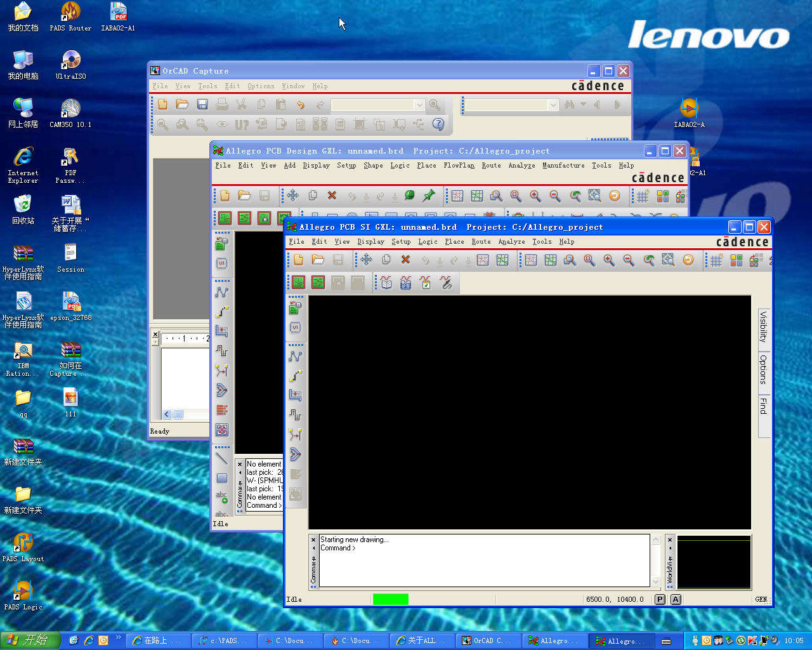This screenshot has width=812, height=650.
Task: Click Zoom In icon in Allegro PCB Design toolbar
Action: [x=535, y=196]
